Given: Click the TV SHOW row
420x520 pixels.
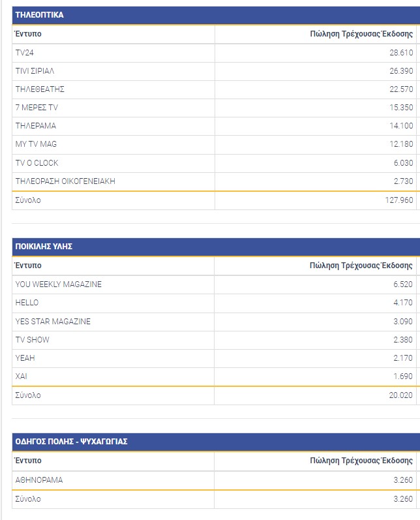Looking at the screenshot, I should (33, 339).
